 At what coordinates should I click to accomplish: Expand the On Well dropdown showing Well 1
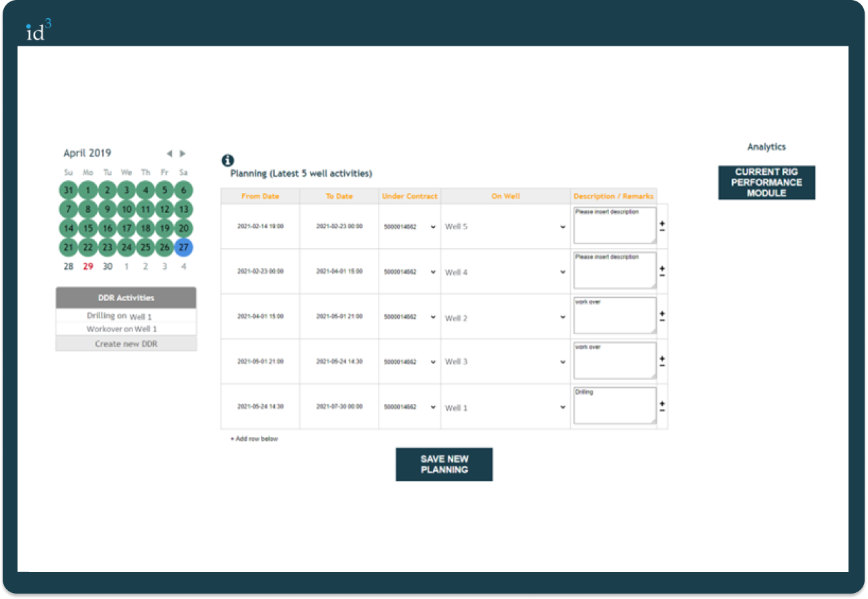click(506, 407)
